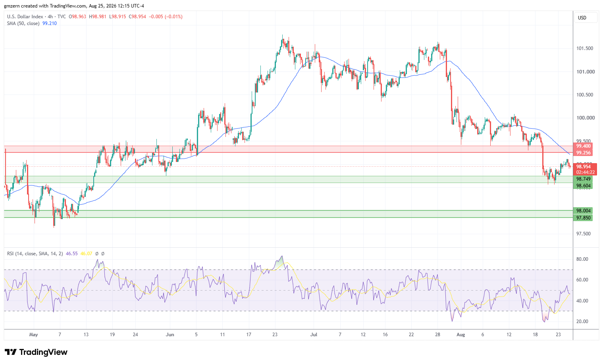The width and height of the screenshot is (603, 364).
Task: Click the green 98.004 price label
Action: (x=584, y=211)
